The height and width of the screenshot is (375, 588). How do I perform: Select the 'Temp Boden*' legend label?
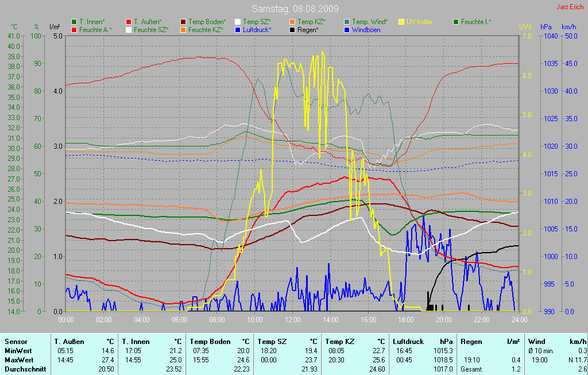coord(207,22)
